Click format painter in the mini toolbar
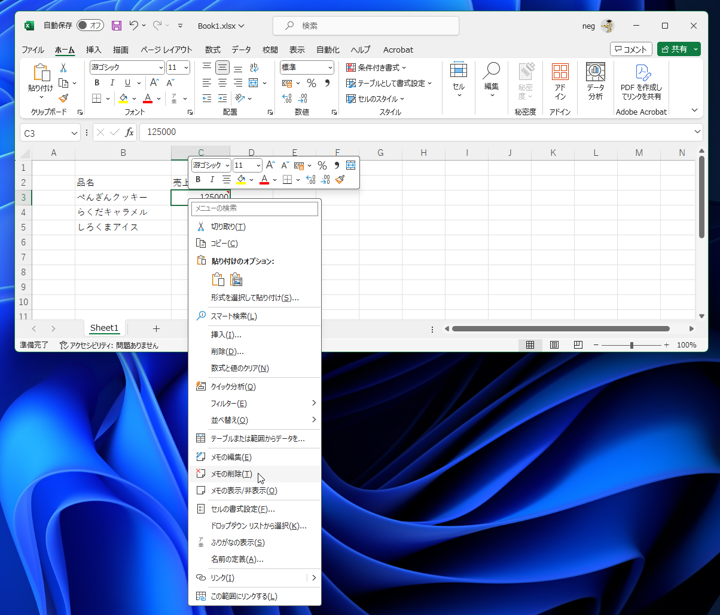This screenshot has height=615, width=720. pos(340,180)
